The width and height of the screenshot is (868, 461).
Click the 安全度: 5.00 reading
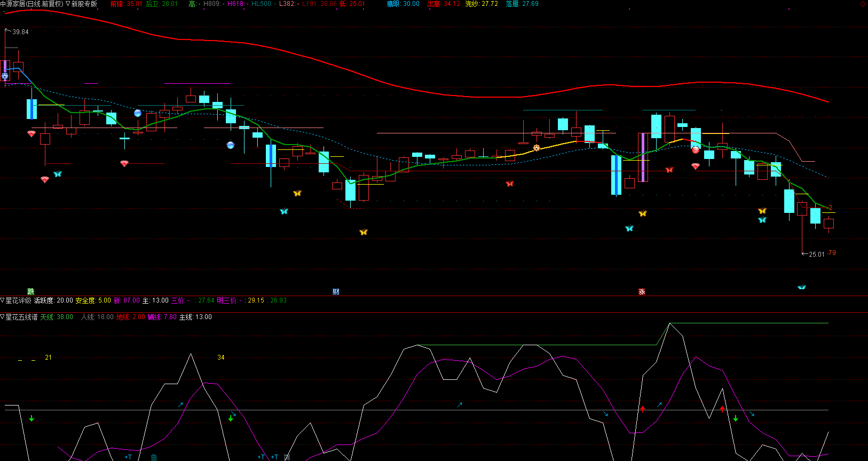click(x=93, y=300)
